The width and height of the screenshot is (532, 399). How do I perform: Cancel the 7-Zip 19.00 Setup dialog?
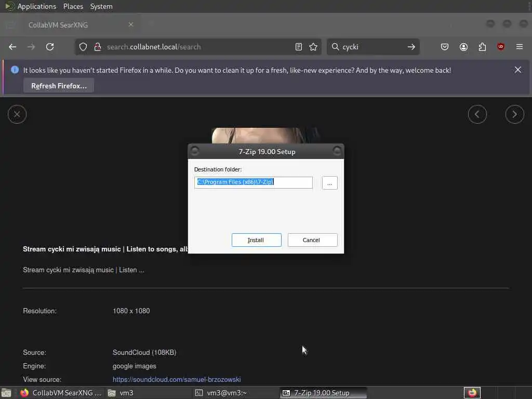312,240
